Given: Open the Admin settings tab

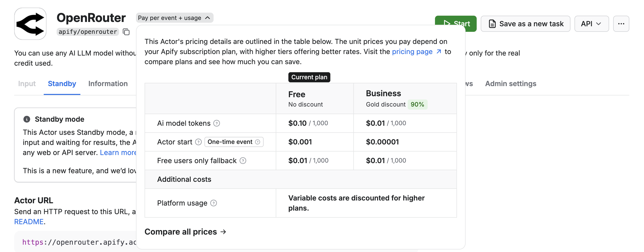Looking at the screenshot, I should click(x=511, y=84).
